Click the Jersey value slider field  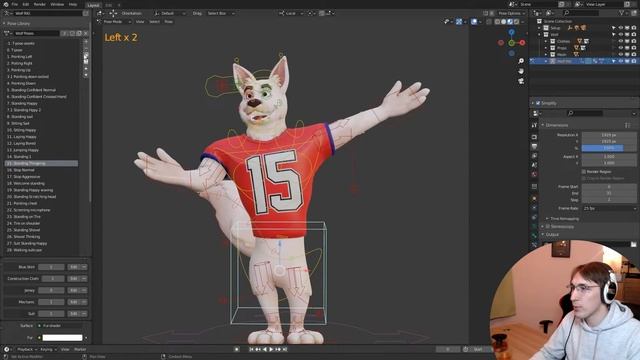click(51, 290)
